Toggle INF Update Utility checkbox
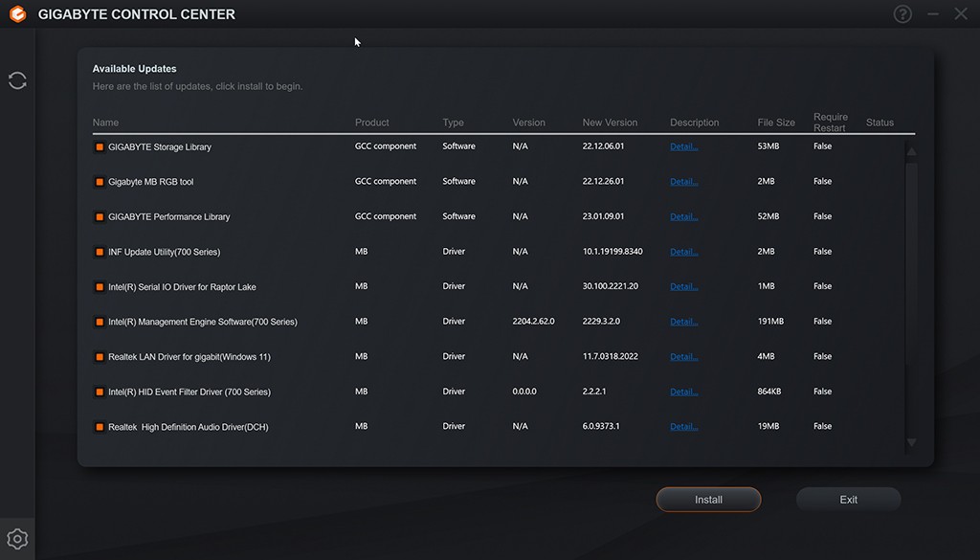The image size is (980, 560). point(100,253)
